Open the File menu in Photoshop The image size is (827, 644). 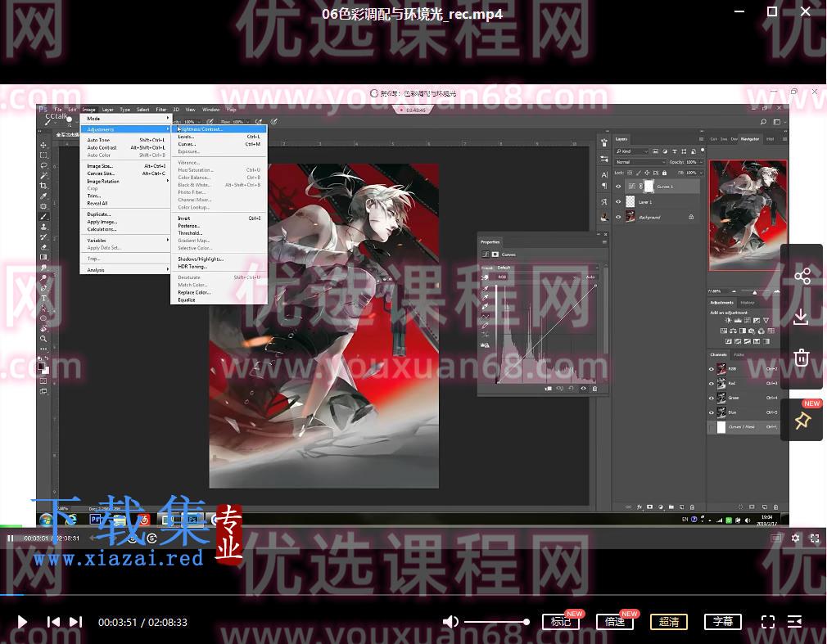58,110
